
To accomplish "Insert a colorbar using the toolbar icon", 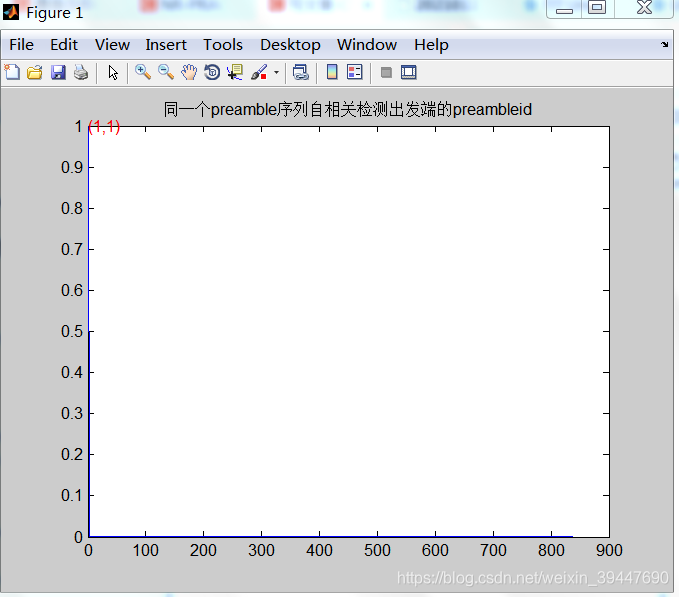I will [x=332, y=72].
